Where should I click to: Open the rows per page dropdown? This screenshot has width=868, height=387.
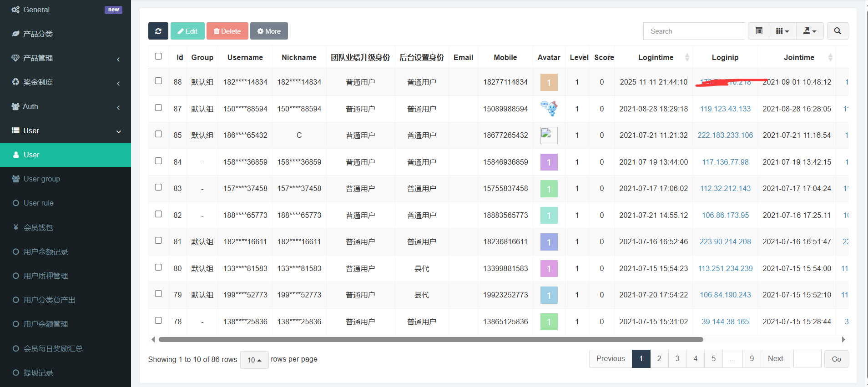[254, 360]
